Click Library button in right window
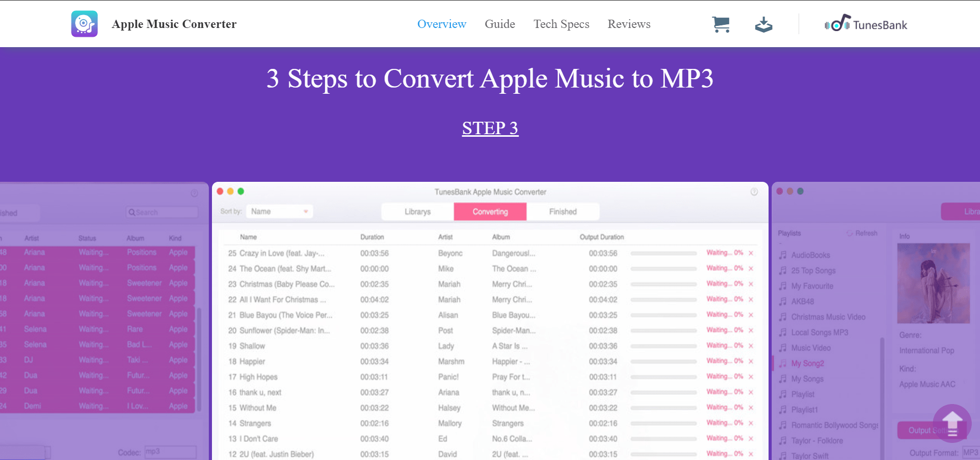The image size is (980, 460). pos(961,211)
